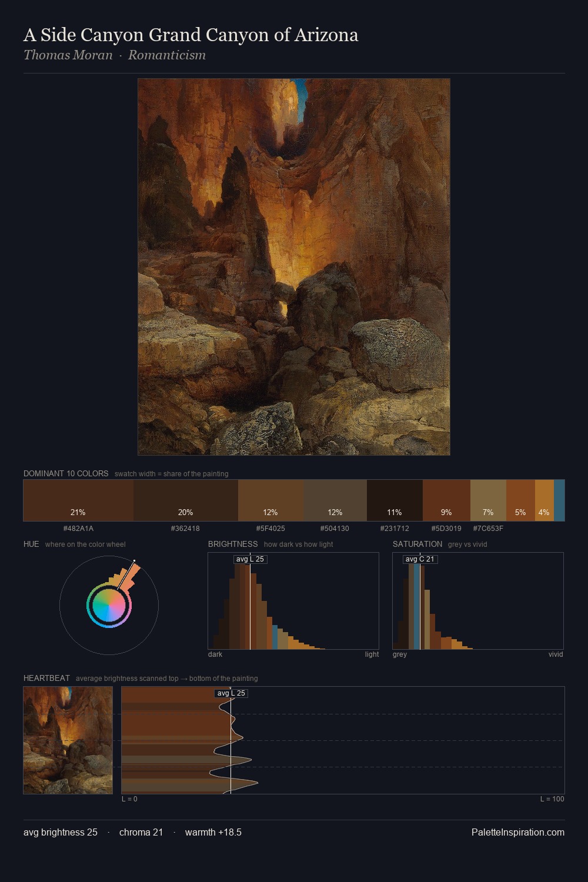Screen dimensions: 588x882
Task: Click 'swatch width = share of the painting' caption
Action: point(172,474)
